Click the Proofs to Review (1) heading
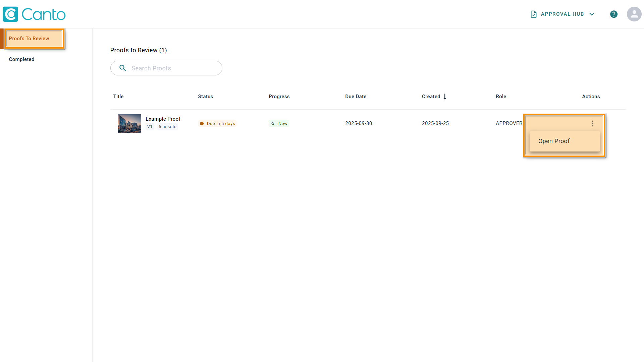The height and width of the screenshot is (362, 644). click(139, 50)
